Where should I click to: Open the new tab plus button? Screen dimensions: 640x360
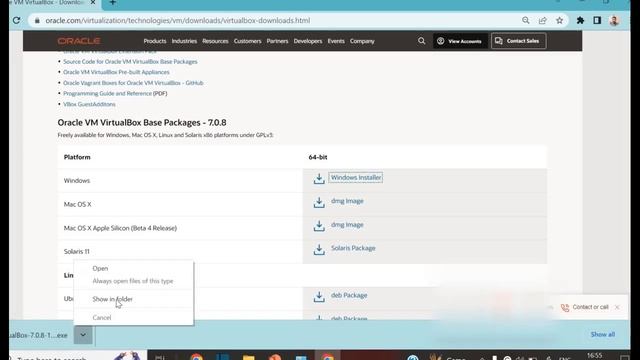click(113, 3)
